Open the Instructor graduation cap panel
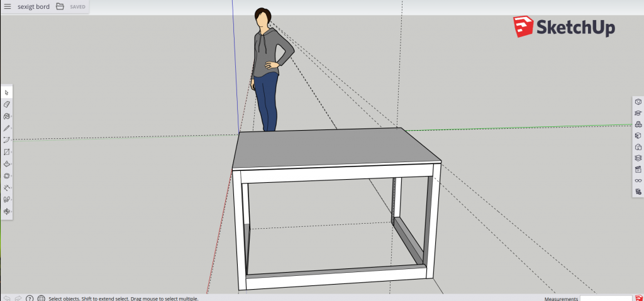Viewport: 644px width, 301px height. 638,112
